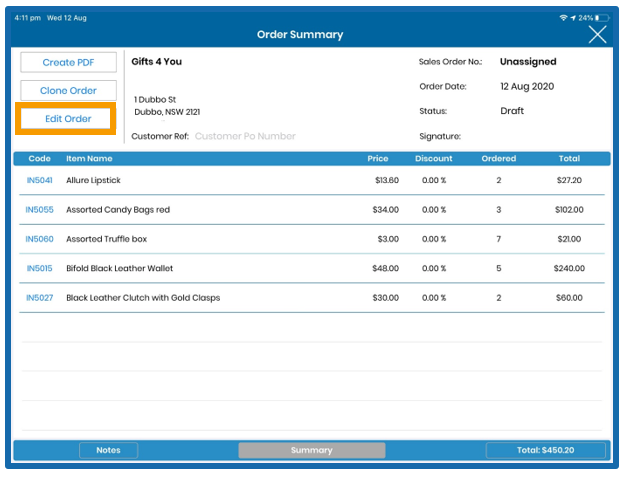Open item code IN5055
Image resolution: width=627 pixels, height=479 pixels.
40,210
